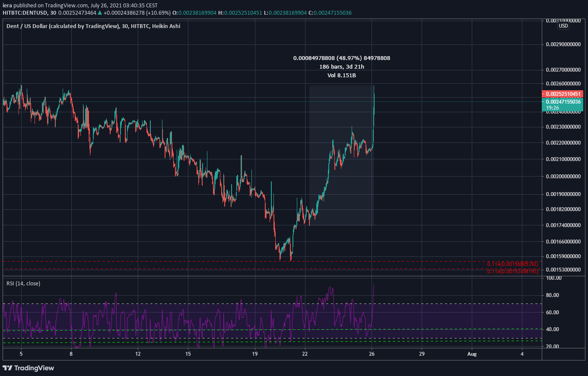Select the shaded price range measurement box
Screen dimensions: 588x376
[x=341, y=155]
